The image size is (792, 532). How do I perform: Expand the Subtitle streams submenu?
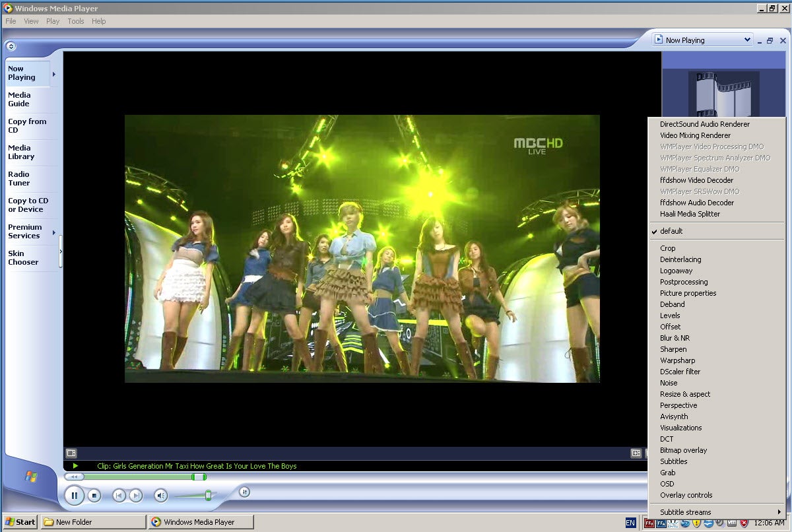coord(717,512)
